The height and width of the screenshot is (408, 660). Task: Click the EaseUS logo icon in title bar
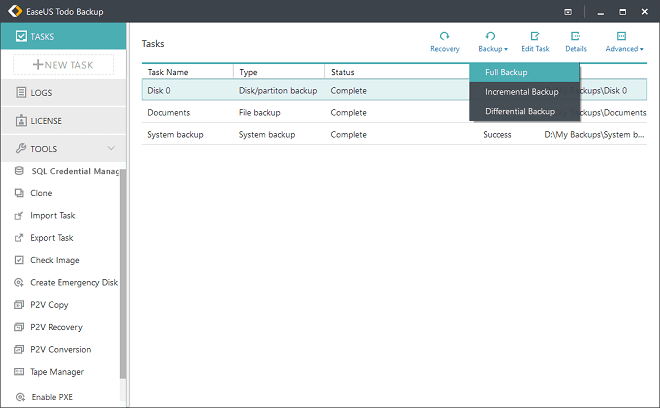click(x=15, y=11)
